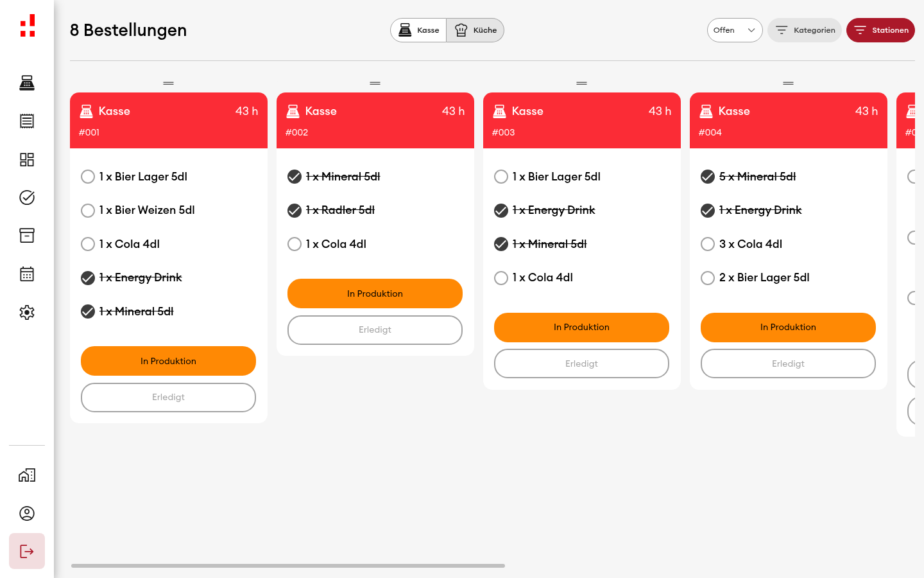This screenshot has width=924, height=578.
Task: Open the settings gear sidebar icon
Action: [x=27, y=313]
